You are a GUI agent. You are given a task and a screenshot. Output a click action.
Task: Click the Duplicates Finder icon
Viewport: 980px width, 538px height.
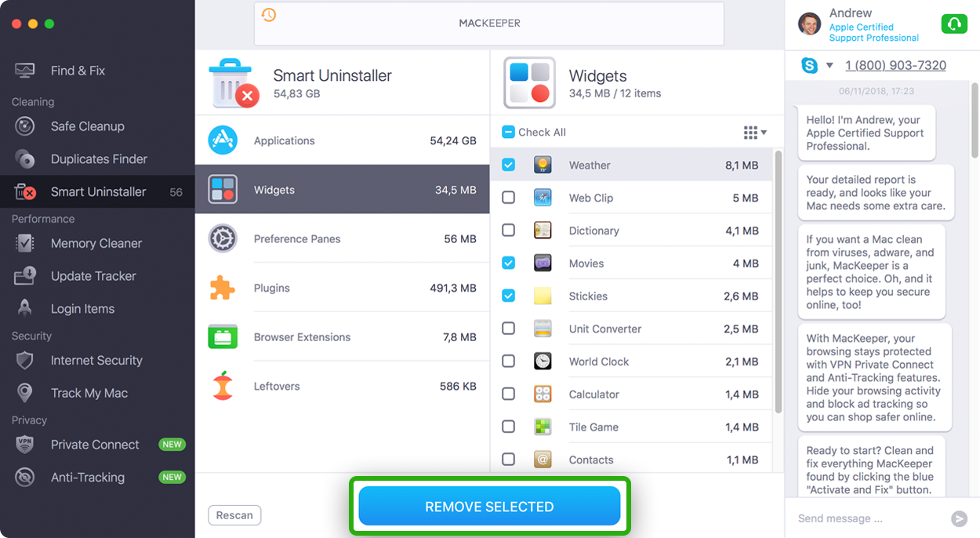pos(25,159)
